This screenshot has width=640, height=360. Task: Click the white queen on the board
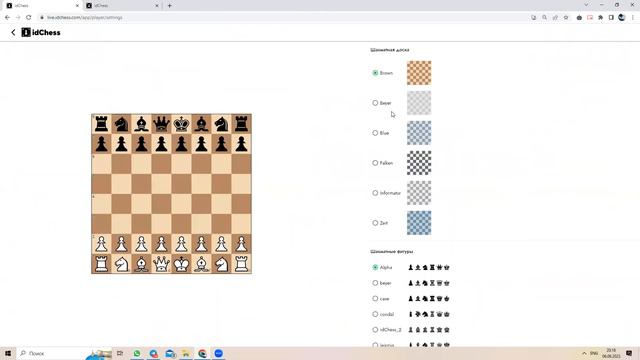(161, 264)
